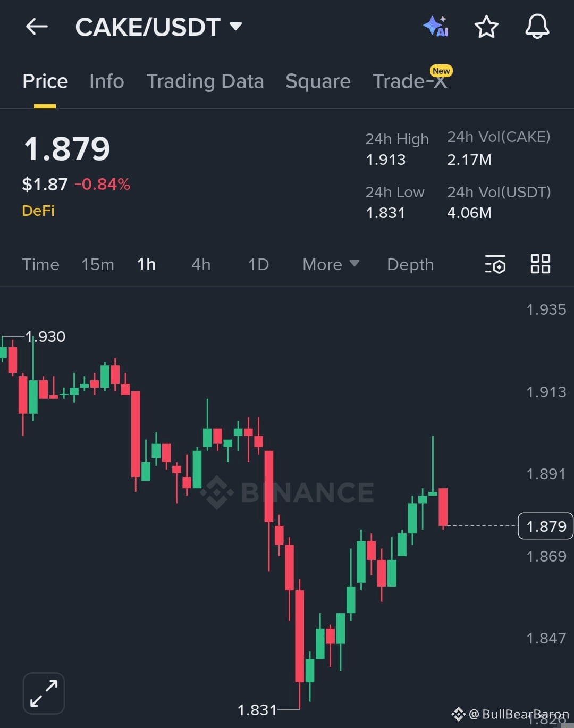Star CAKE/USDT as a favorite
This screenshot has height=728, width=574.
coord(486,27)
